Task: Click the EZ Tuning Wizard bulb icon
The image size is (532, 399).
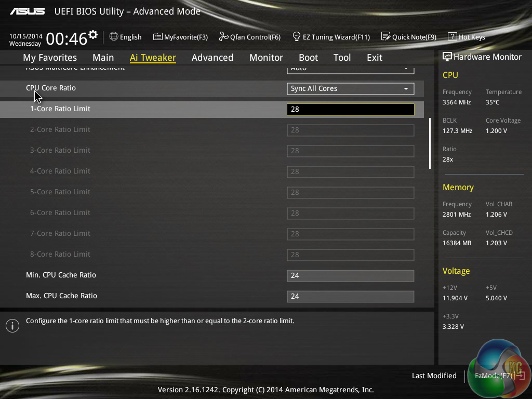Action: pos(296,36)
